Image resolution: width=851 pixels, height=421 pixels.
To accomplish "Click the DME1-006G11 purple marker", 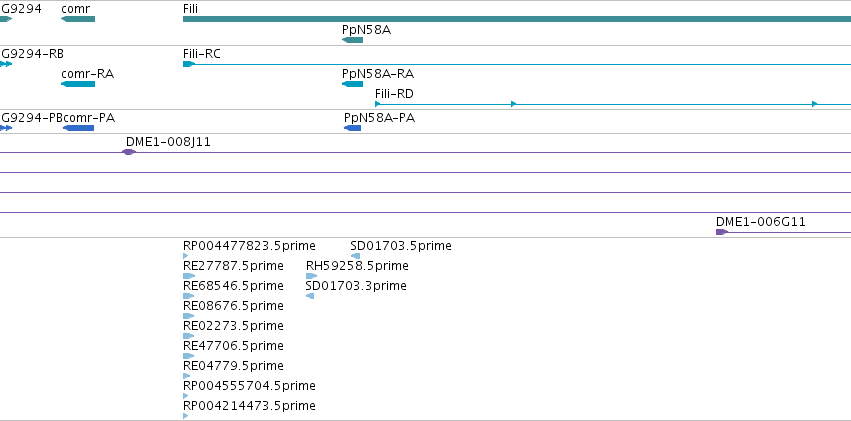I will pos(722,232).
